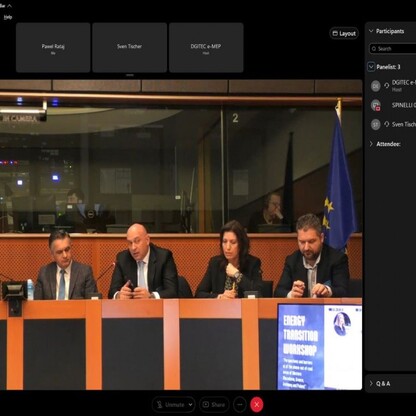Click the filmstrip resize handle below thumbnails
The image size is (416, 416).
[x=130, y=75]
